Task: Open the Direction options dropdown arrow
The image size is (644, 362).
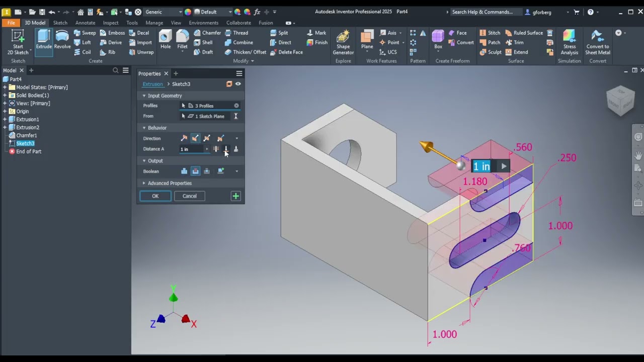Action: pos(237,138)
